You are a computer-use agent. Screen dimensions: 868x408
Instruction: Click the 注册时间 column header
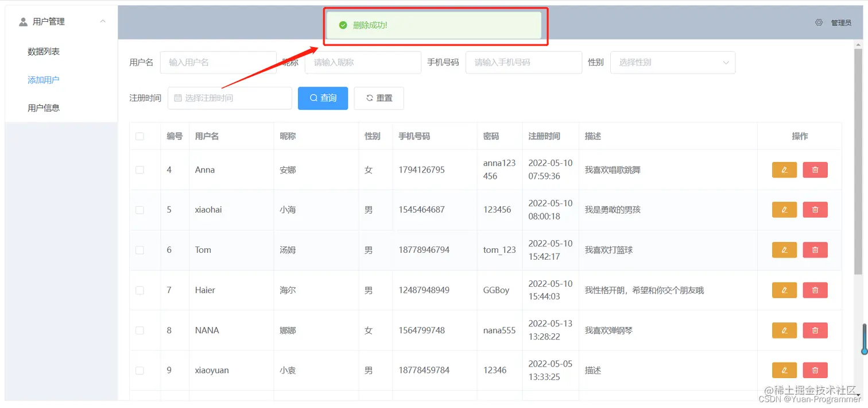[x=544, y=136]
